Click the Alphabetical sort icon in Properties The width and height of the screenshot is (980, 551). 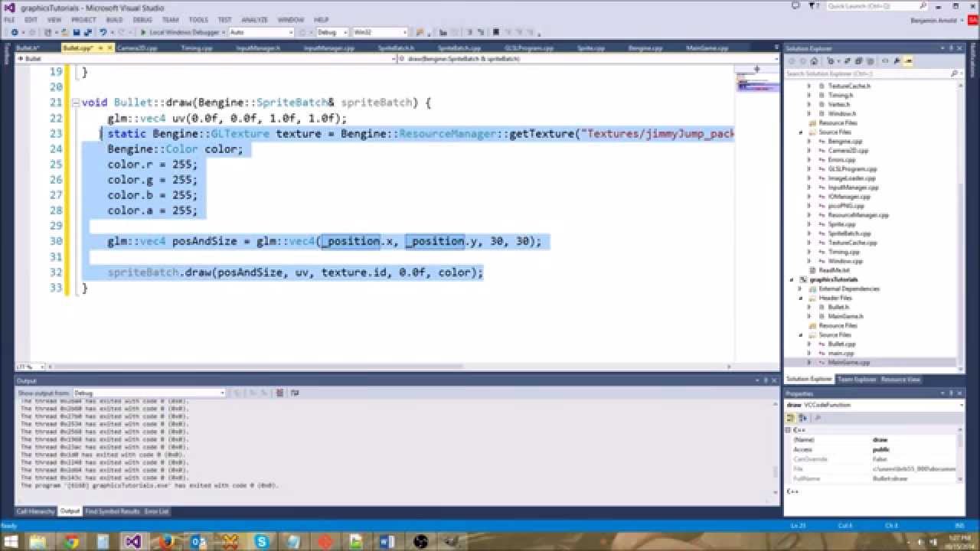click(802, 418)
